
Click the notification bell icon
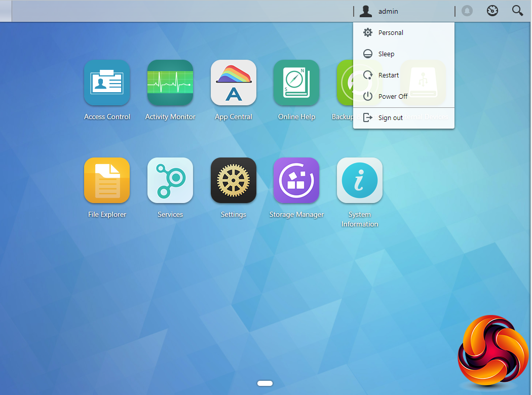[x=467, y=11]
